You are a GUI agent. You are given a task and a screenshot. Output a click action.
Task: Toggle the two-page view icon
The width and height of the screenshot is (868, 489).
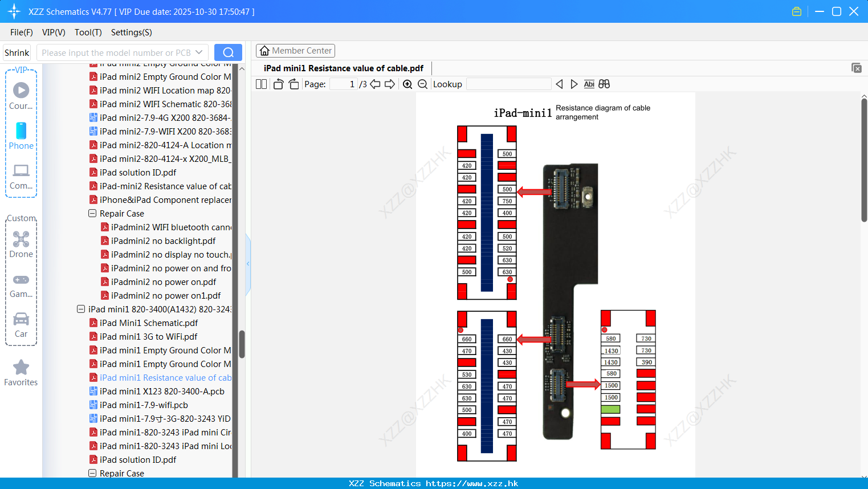click(261, 84)
